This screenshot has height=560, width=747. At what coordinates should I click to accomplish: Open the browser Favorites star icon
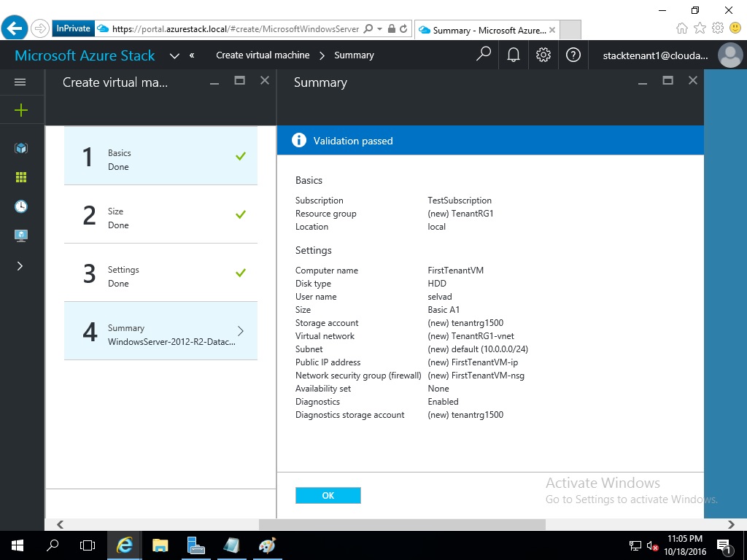[x=700, y=28]
